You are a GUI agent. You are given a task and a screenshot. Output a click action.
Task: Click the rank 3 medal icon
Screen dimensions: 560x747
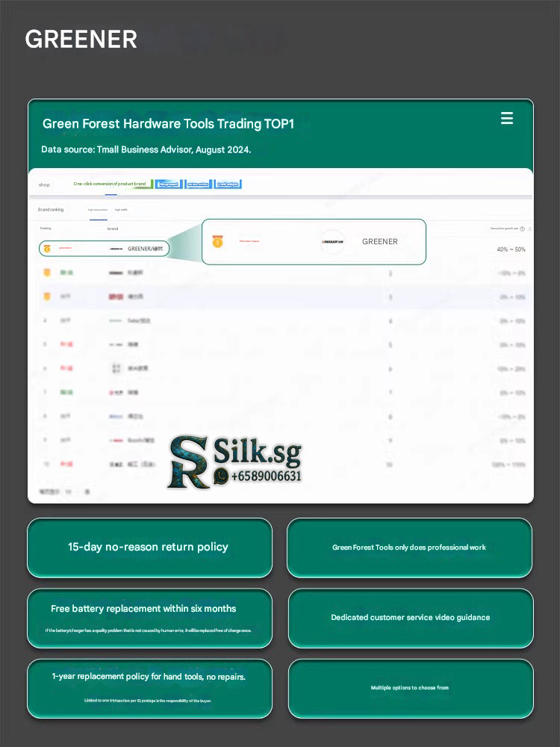pos(46,297)
